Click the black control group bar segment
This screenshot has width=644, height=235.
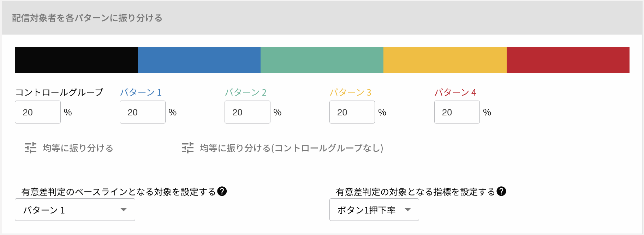[x=76, y=60]
